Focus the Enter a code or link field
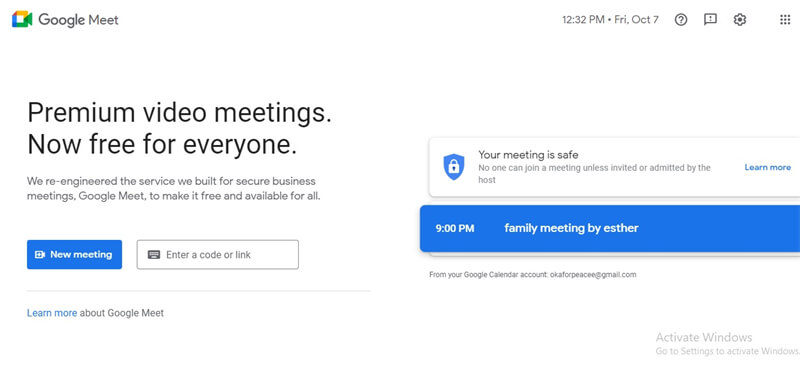This screenshot has width=800, height=369. (x=218, y=254)
